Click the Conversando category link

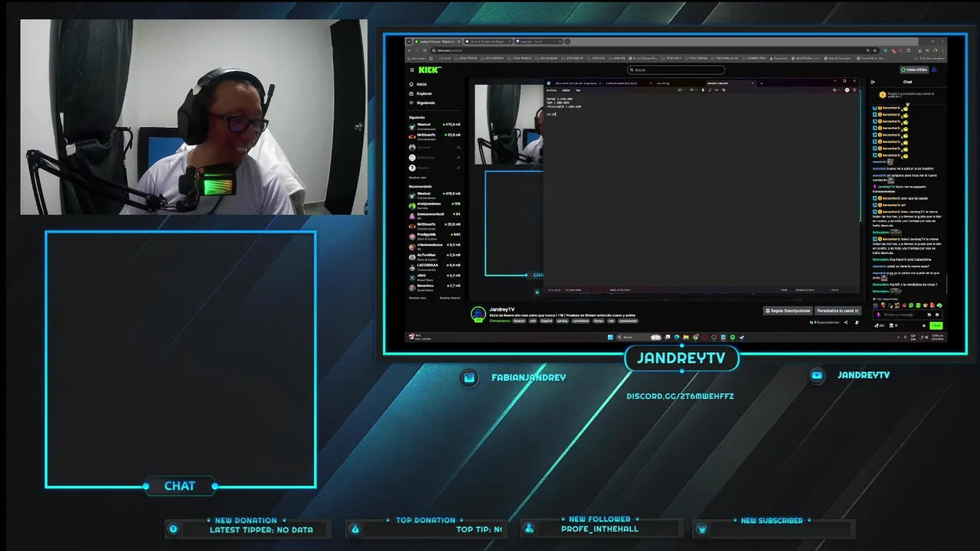[x=499, y=321]
